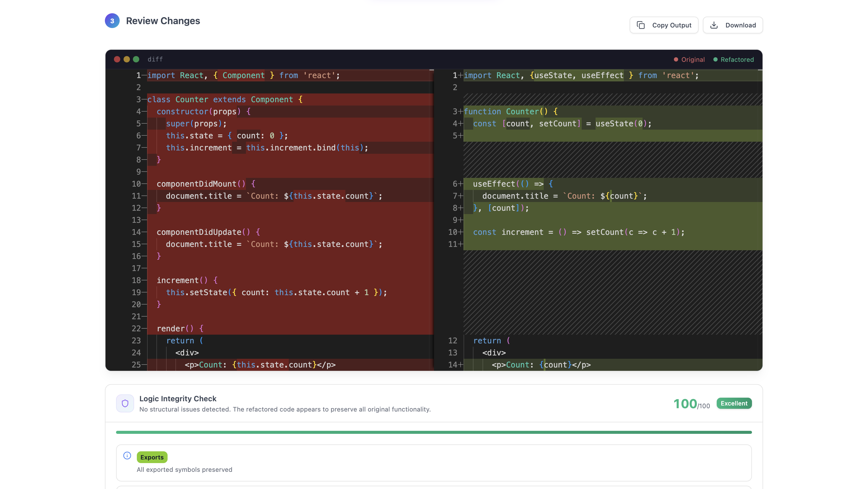Click the numbered step 3 badge
The image size is (868, 489).
(112, 21)
